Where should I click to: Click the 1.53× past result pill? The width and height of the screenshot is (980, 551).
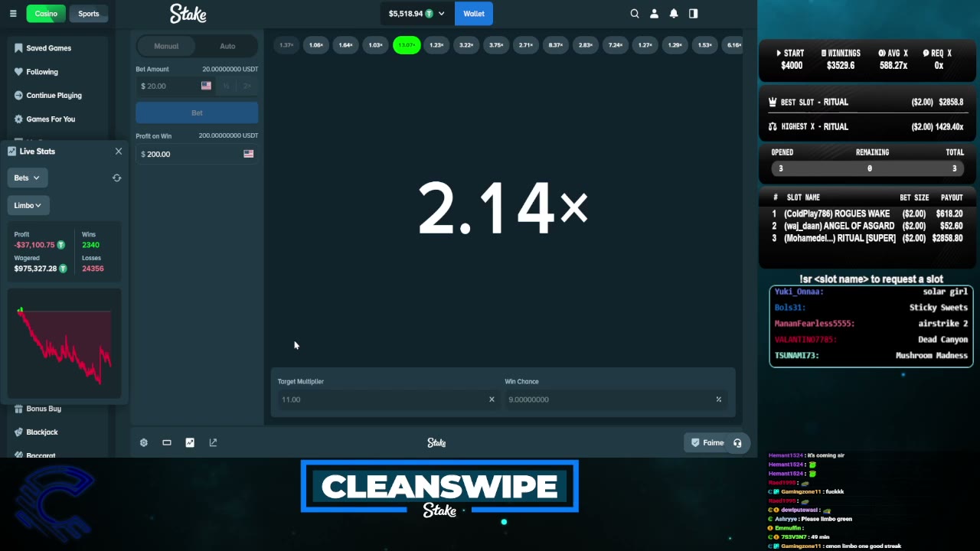(705, 45)
